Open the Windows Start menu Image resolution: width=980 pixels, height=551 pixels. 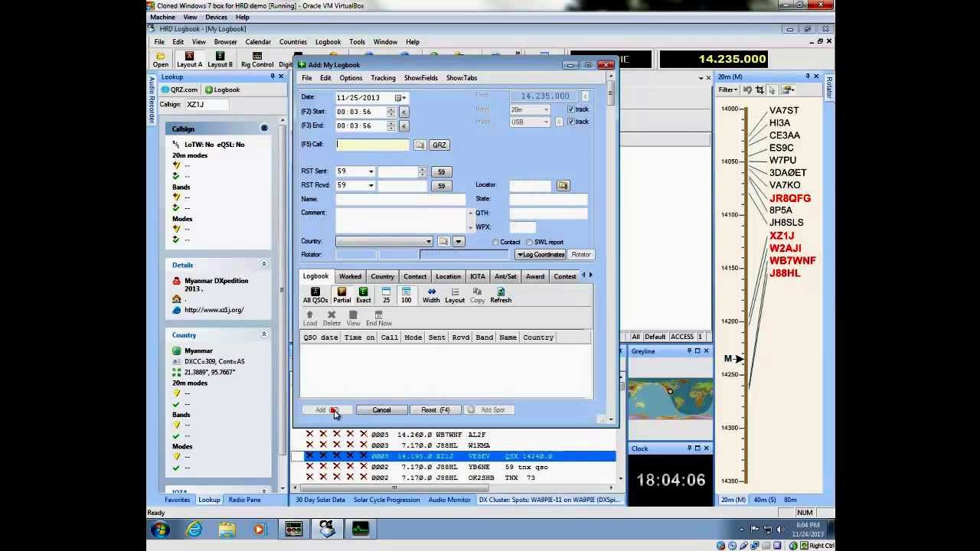pos(161,529)
